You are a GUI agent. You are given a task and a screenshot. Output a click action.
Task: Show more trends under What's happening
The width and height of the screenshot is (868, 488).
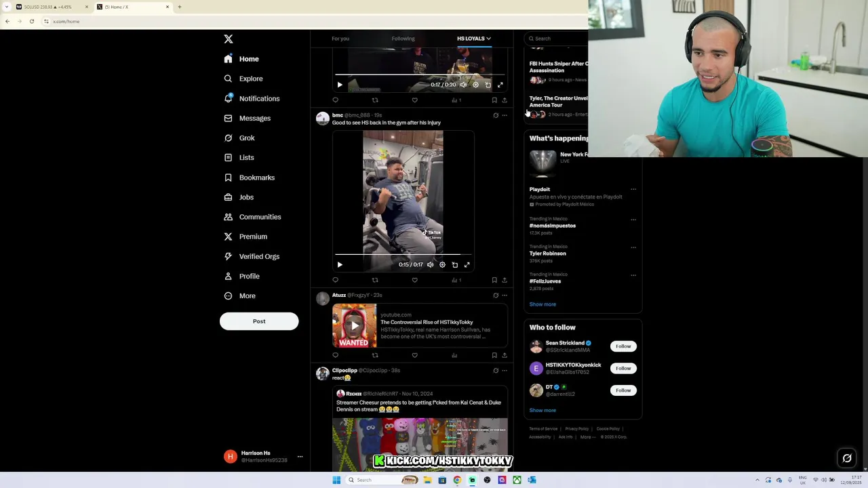pos(542,304)
